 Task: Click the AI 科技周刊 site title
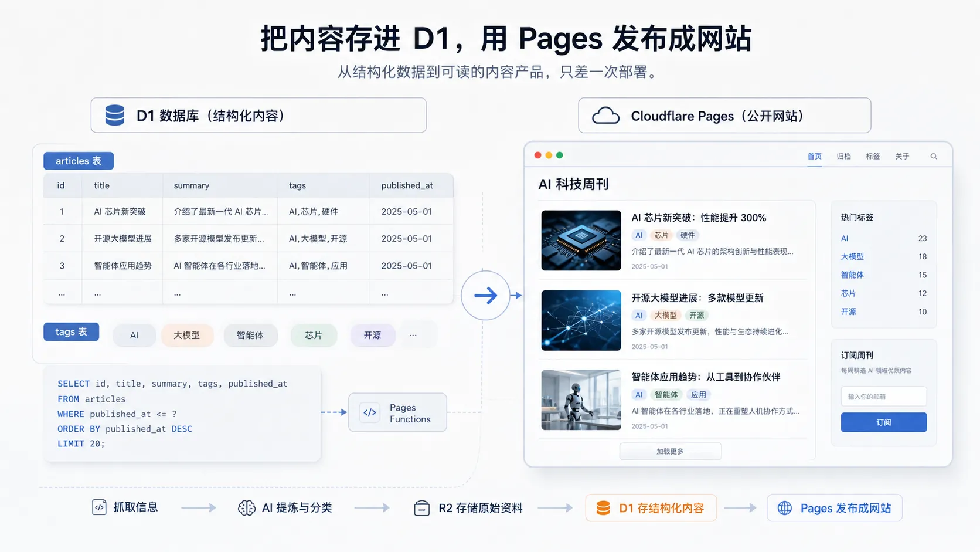click(574, 184)
